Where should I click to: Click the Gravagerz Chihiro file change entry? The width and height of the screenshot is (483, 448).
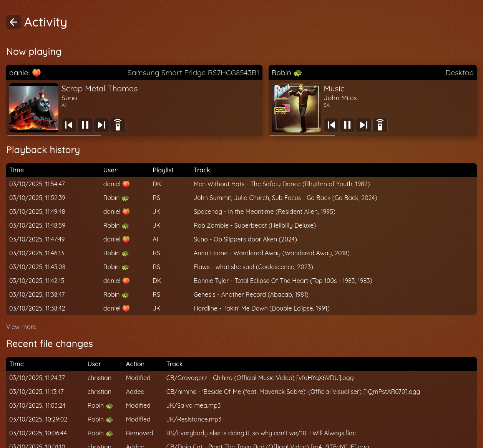(x=260, y=378)
